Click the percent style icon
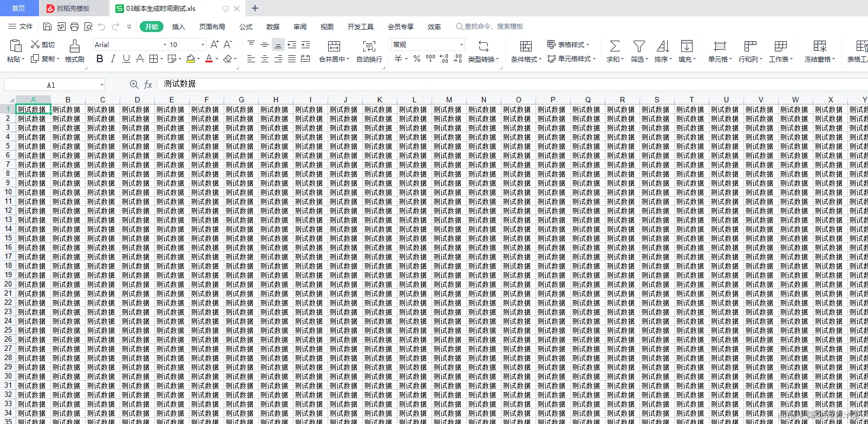 [417, 58]
